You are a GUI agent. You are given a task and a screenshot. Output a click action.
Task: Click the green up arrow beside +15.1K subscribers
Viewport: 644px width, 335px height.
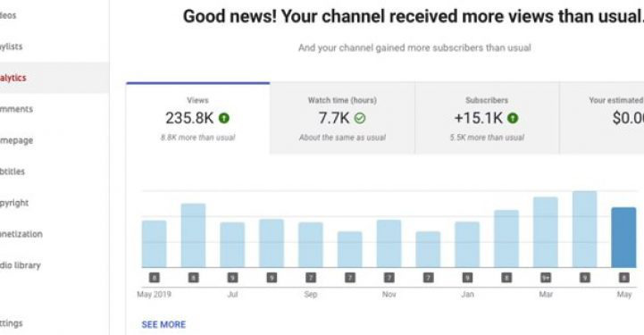pyautogui.click(x=513, y=118)
